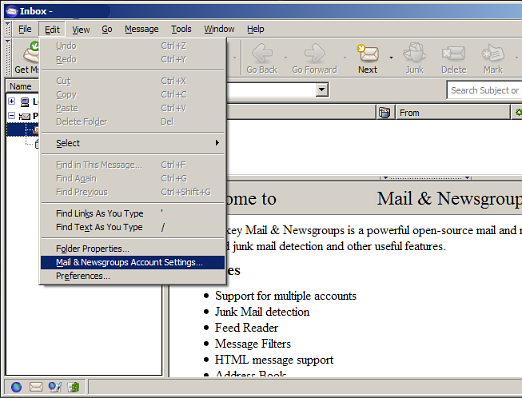Image resolution: width=522 pixels, height=398 pixels.
Task: Click the 'HTML message support' list item
Action: [x=274, y=360]
